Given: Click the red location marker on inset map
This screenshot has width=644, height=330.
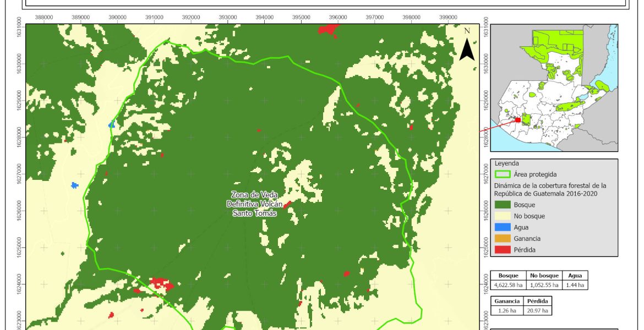Looking at the screenshot, I should tap(518, 119).
